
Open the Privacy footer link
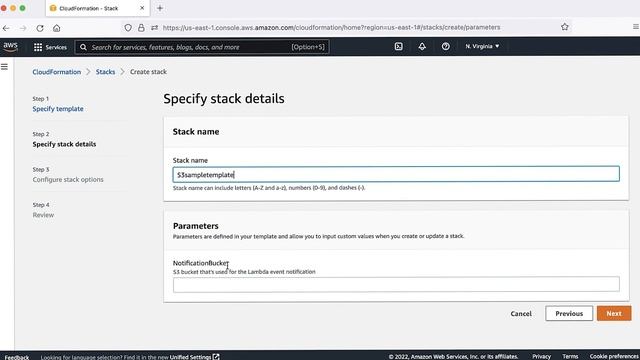pos(542,357)
